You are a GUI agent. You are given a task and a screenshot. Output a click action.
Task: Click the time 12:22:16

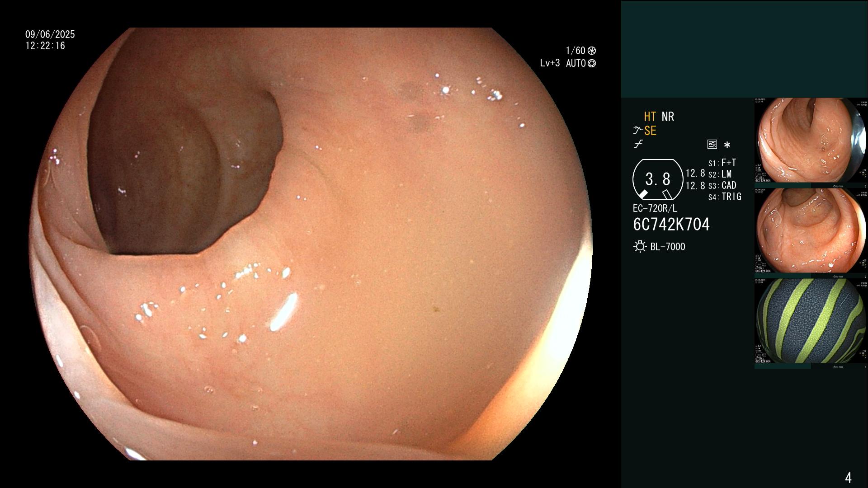pos(45,46)
